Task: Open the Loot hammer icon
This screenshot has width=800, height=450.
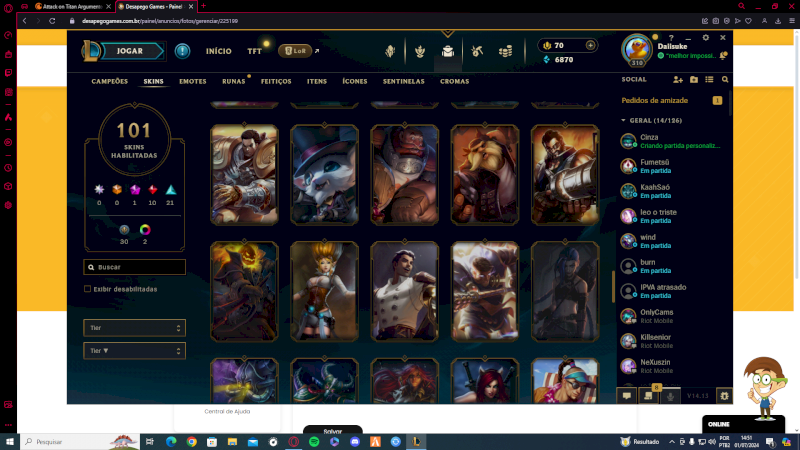Action: click(477, 51)
